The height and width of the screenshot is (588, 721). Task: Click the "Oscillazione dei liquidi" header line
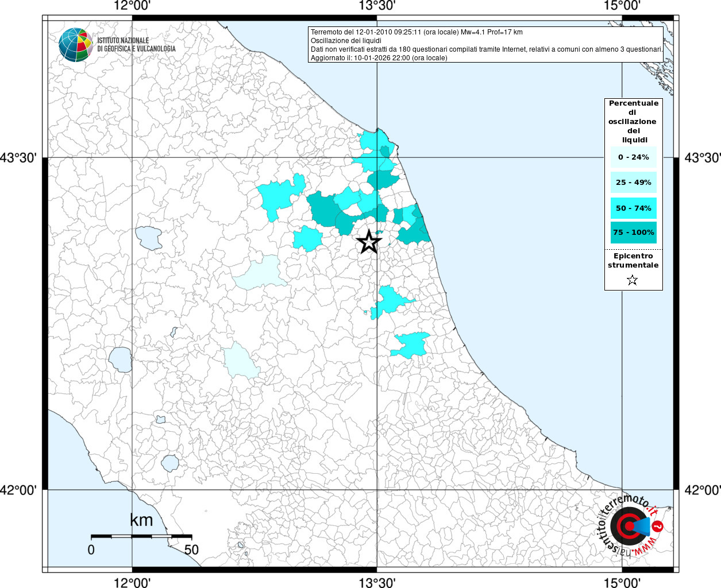click(346, 41)
